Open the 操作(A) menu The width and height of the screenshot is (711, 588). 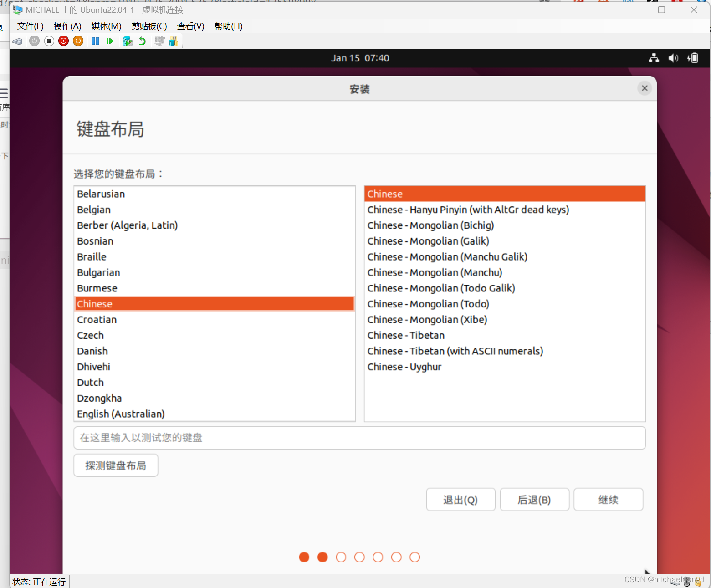coord(67,26)
